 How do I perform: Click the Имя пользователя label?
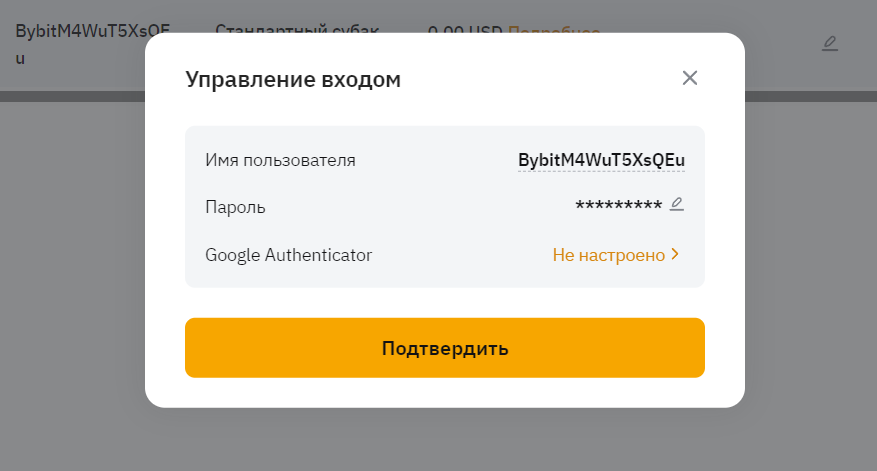(x=280, y=160)
